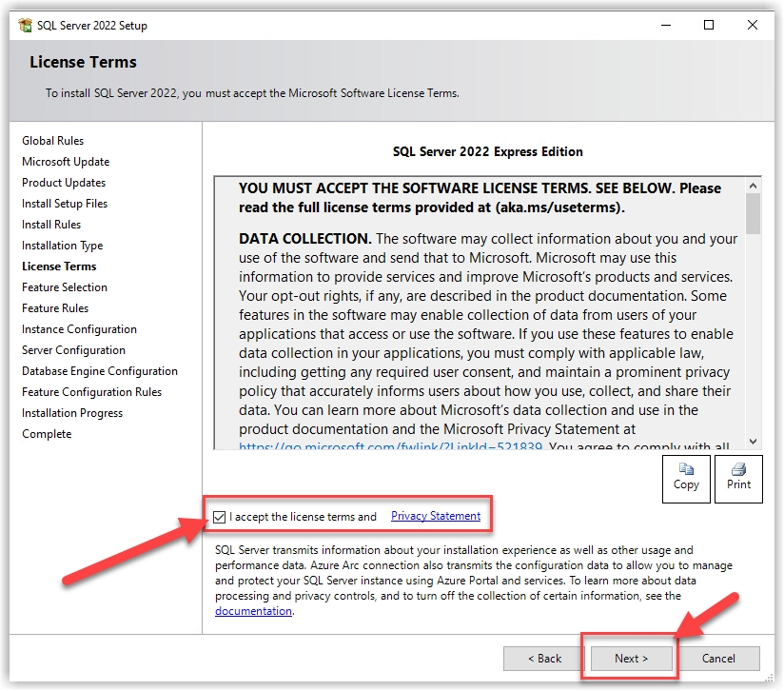Click the Copy button with documents icon
The width and height of the screenshot is (784, 691).
[686, 479]
